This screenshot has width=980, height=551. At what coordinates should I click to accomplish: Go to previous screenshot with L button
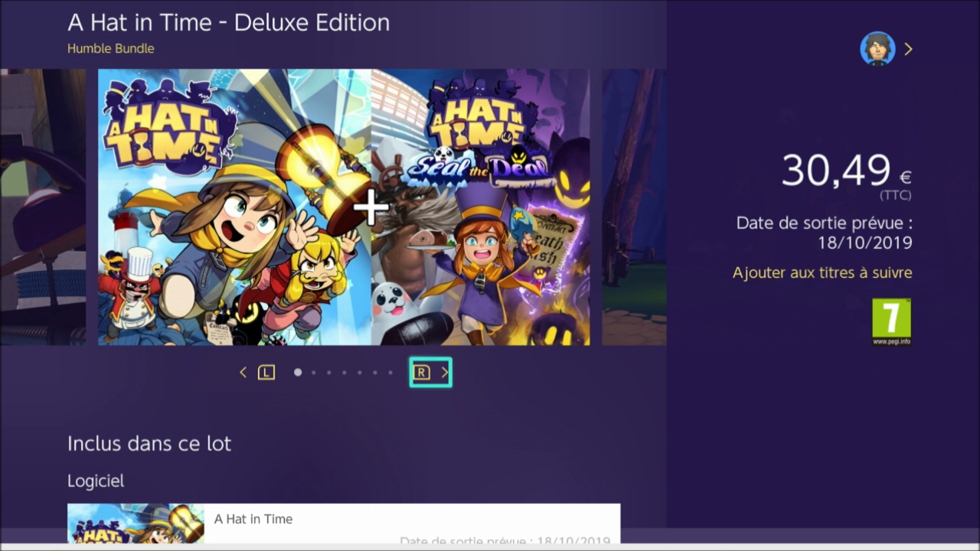tap(266, 373)
